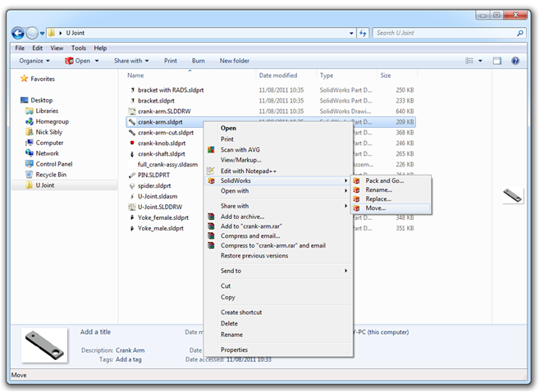
Task: Click the Burn toolbar button
Action: click(198, 61)
